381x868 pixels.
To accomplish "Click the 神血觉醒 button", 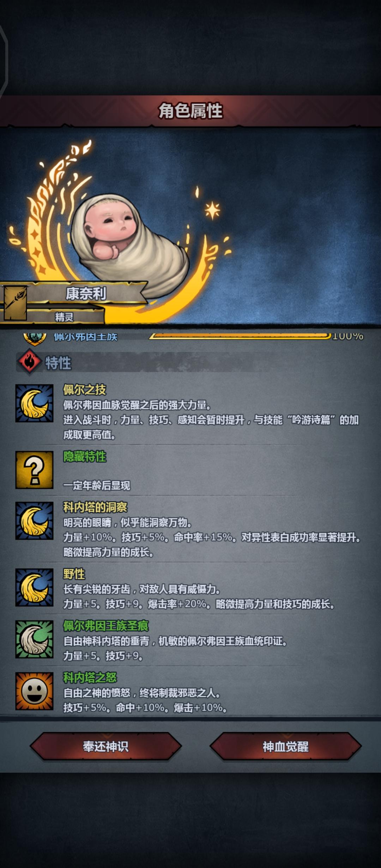I will pyautogui.click(x=286, y=746).
